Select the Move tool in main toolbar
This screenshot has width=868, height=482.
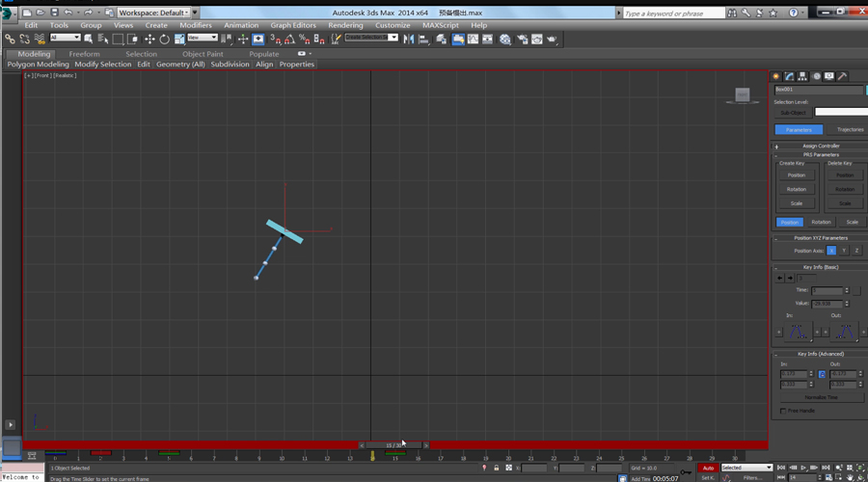(149, 39)
